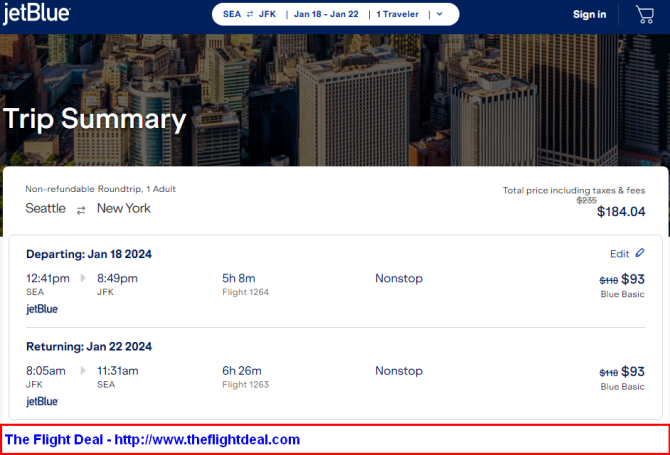This screenshot has width=670, height=455.
Task: Click the arrow between 12:41pm and 8:49pm
Action: pos(84,278)
